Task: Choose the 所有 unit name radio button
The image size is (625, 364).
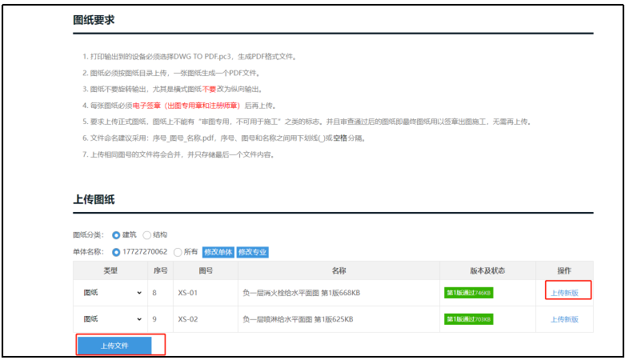Action: [178, 252]
